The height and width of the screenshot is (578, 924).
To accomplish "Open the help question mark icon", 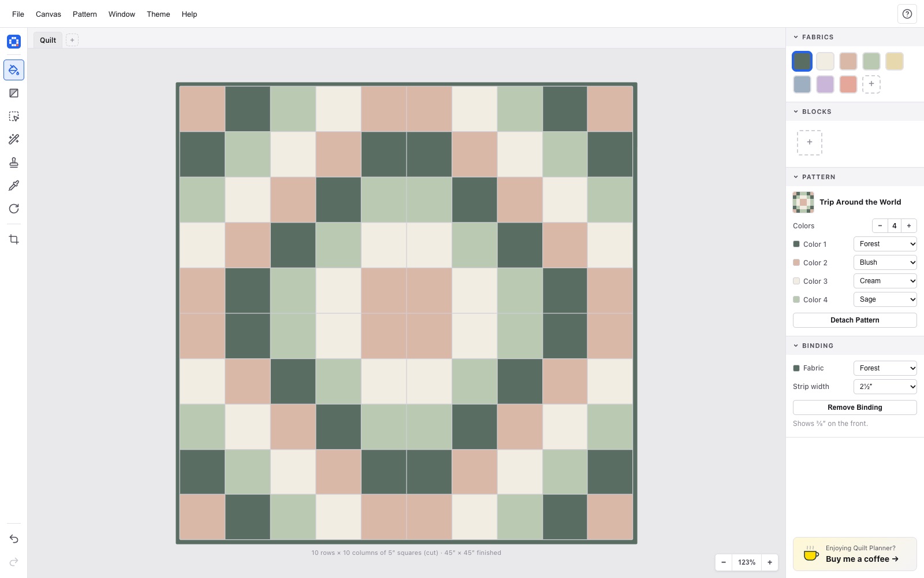I will point(907,14).
